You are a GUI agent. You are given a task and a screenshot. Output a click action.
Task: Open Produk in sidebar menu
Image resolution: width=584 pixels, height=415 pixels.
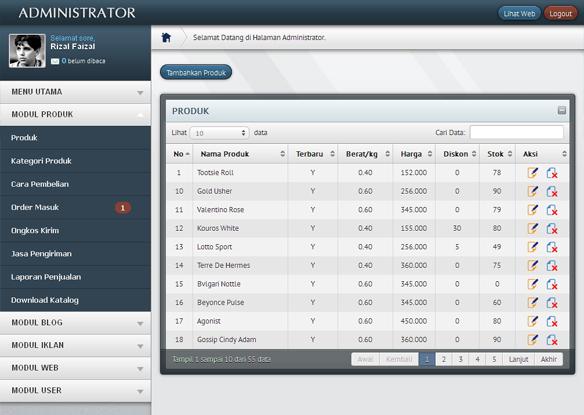tap(75, 138)
